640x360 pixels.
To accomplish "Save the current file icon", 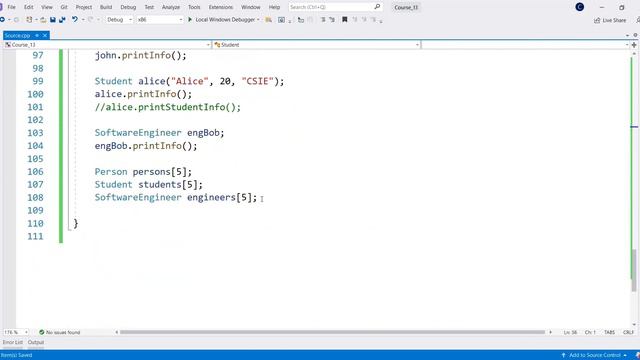I will click(53, 20).
